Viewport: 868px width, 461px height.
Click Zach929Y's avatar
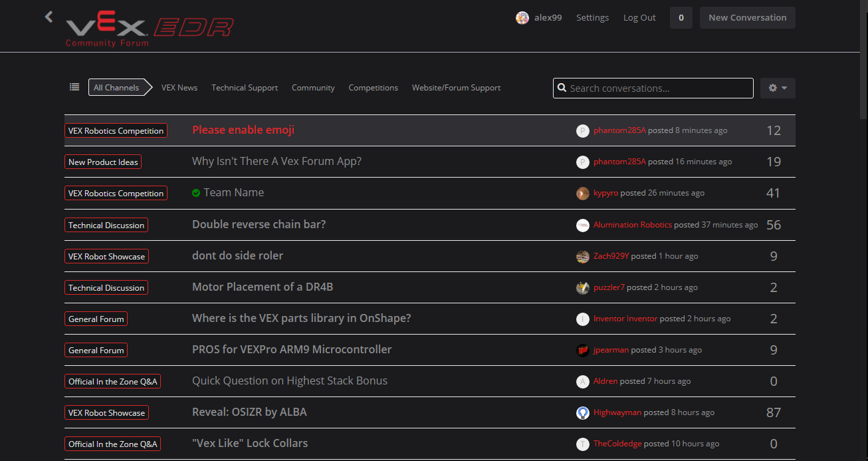(583, 257)
